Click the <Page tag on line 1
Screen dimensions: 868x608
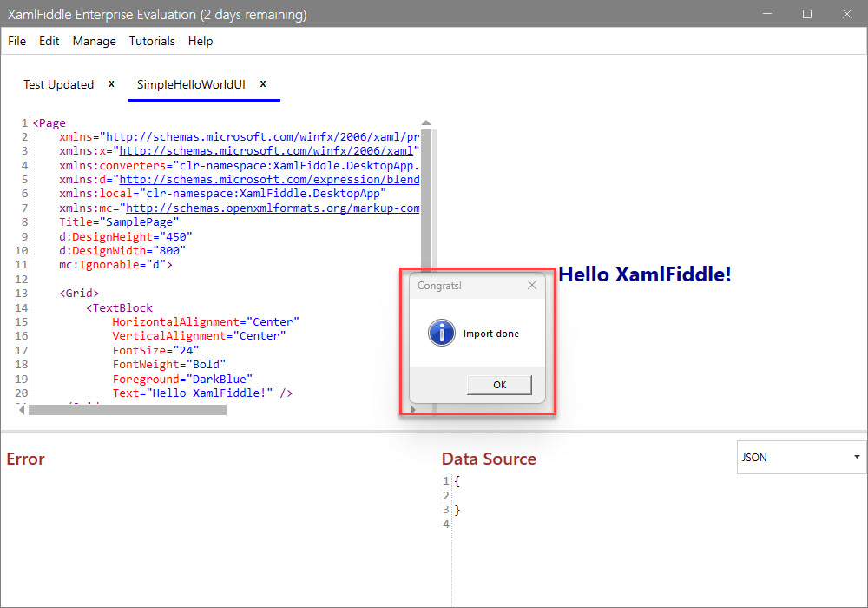(x=49, y=122)
